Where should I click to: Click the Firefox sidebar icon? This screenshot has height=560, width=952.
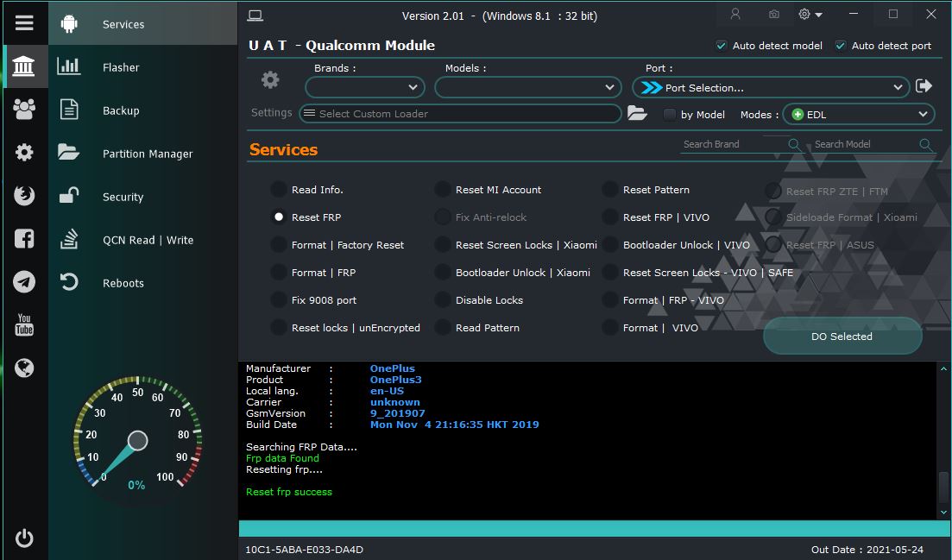click(23, 195)
